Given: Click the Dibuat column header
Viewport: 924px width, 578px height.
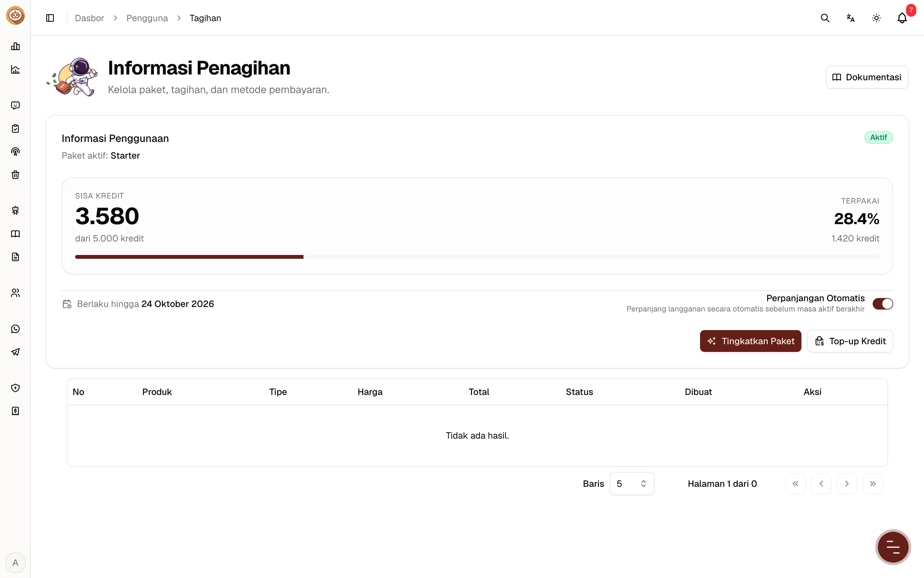Looking at the screenshot, I should pos(698,392).
